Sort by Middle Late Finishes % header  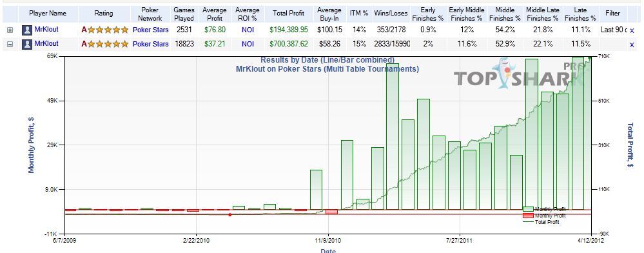pyautogui.click(x=543, y=14)
